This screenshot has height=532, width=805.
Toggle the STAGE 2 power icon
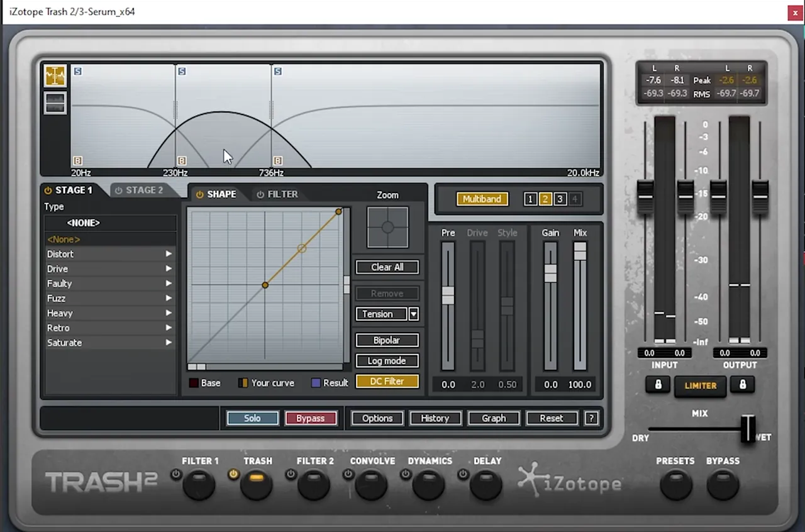pos(118,191)
